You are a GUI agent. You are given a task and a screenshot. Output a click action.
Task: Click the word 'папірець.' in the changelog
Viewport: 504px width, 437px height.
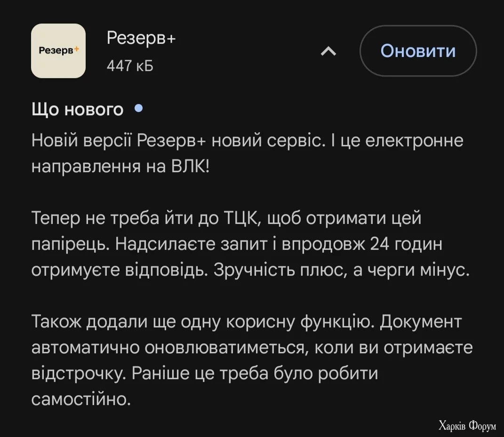(x=71, y=244)
